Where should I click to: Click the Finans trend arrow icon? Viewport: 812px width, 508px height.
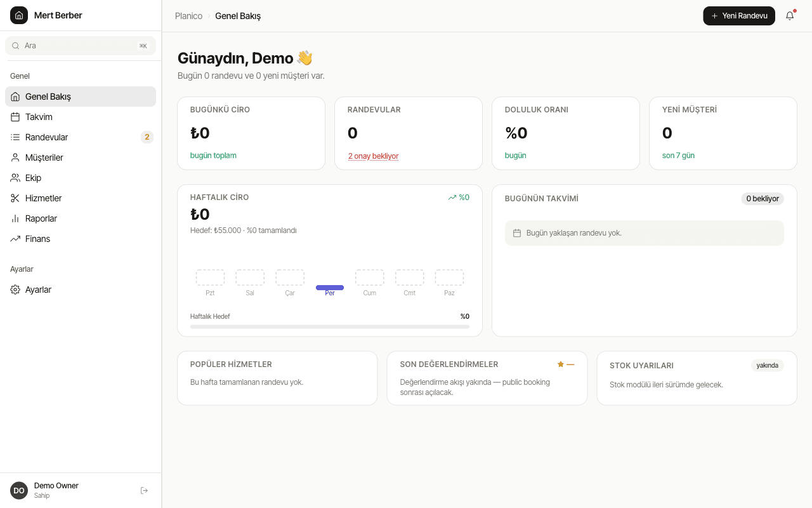pos(15,239)
